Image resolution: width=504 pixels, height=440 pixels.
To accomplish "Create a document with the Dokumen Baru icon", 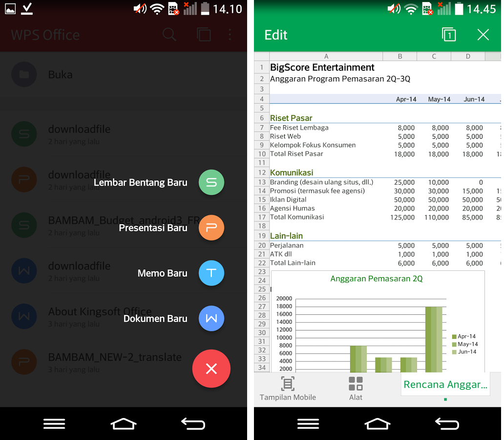I will coord(211,319).
